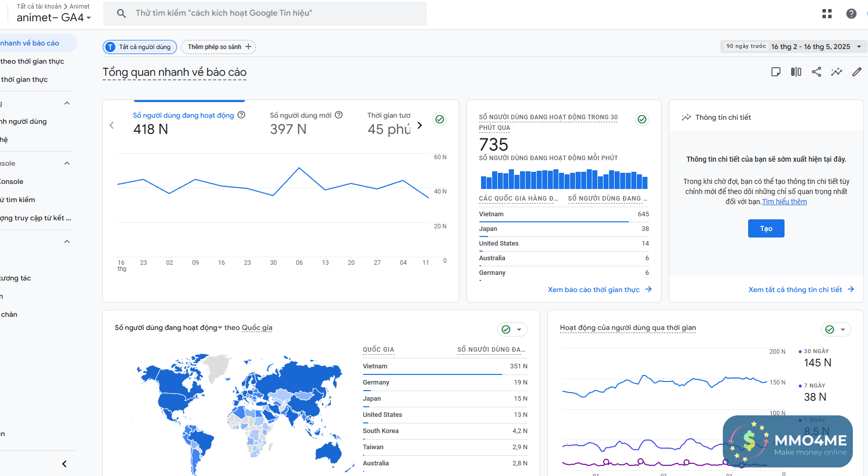This screenshot has height=476, width=868.
Task: Select the Số người dùng mới metric tab
Action: [300, 116]
